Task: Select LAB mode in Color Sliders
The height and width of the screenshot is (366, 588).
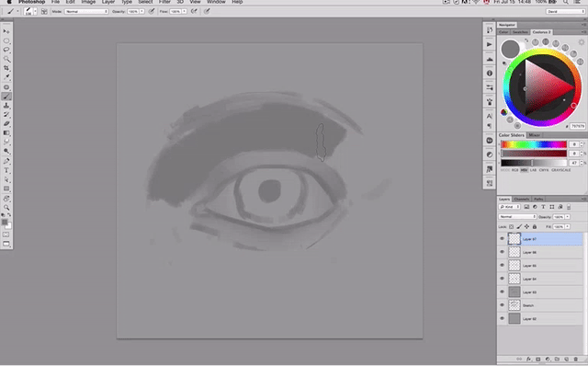Action: [533, 170]
